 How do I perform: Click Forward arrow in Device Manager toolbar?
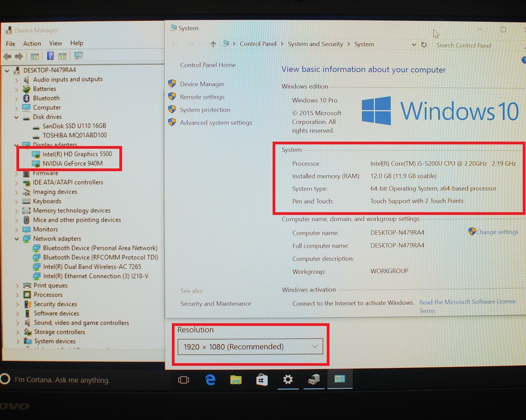(19, 56)
